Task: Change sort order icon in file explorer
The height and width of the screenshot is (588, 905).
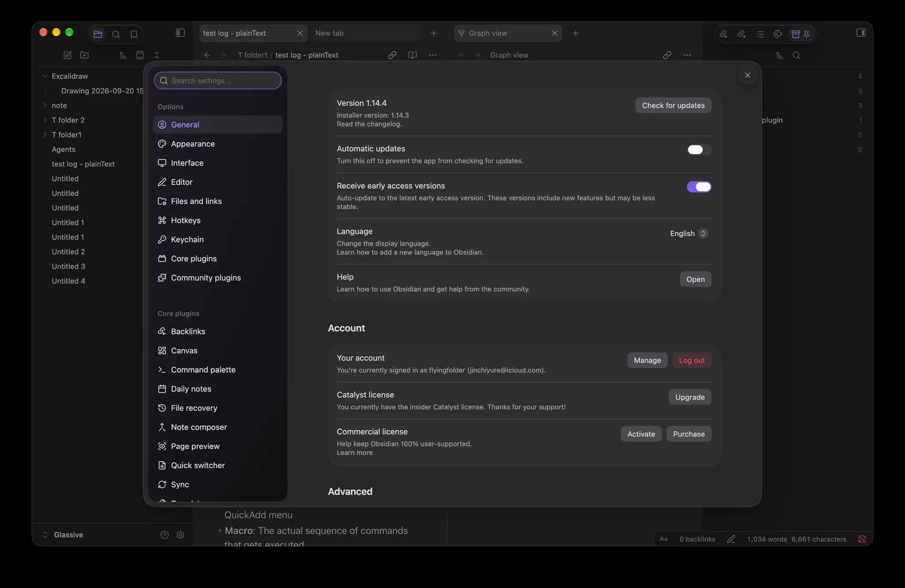Action: (123, 55)
